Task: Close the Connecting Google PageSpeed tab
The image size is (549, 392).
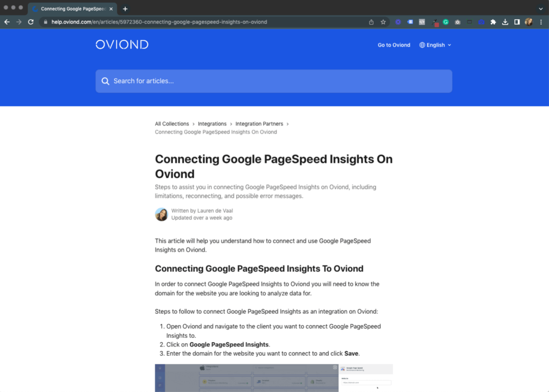Action: coord(111,9)
